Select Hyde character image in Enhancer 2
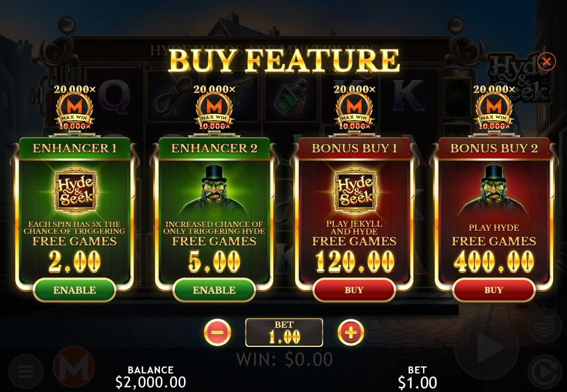This screenshot has width=567, height=392. (214, 191)
